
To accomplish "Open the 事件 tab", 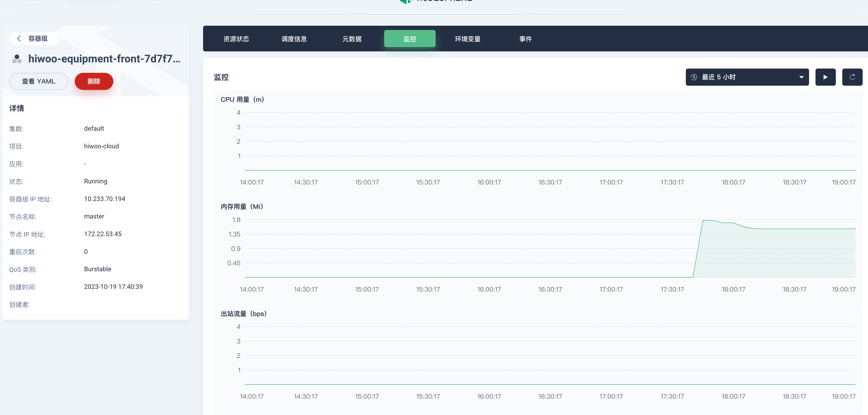I will (525, 39).
